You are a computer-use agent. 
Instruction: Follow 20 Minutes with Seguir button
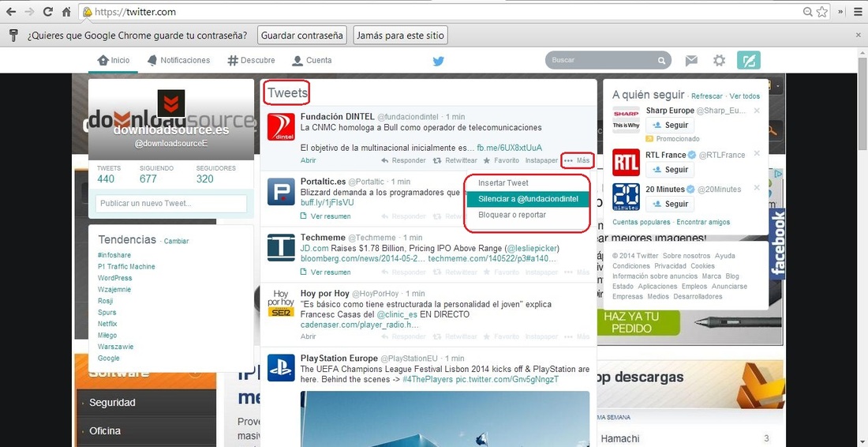pyautogui.click(x=670, y=204)
